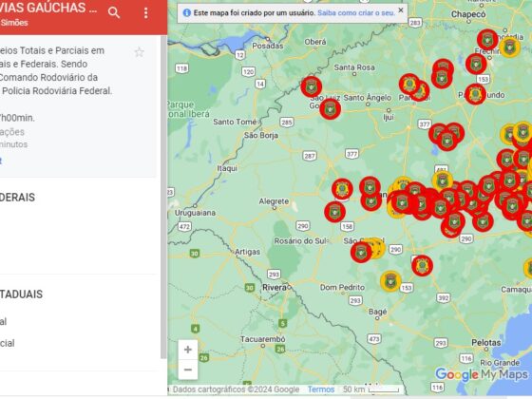
Task: Open the Termos link
Action: [321, 389]
